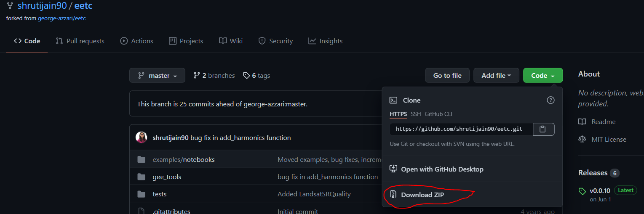Open the tests folder
The width and height of the screenshot is (644, 214).
(x=160, y=194)
